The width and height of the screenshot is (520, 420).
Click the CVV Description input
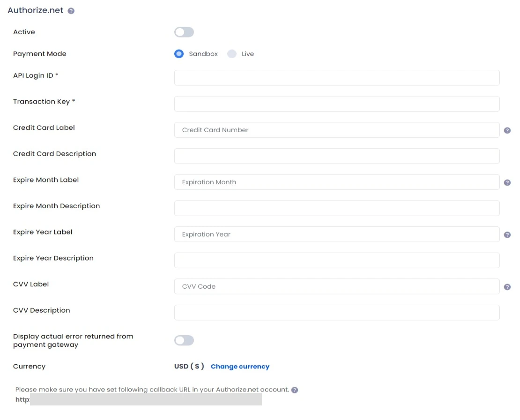[x=337, y=313]
